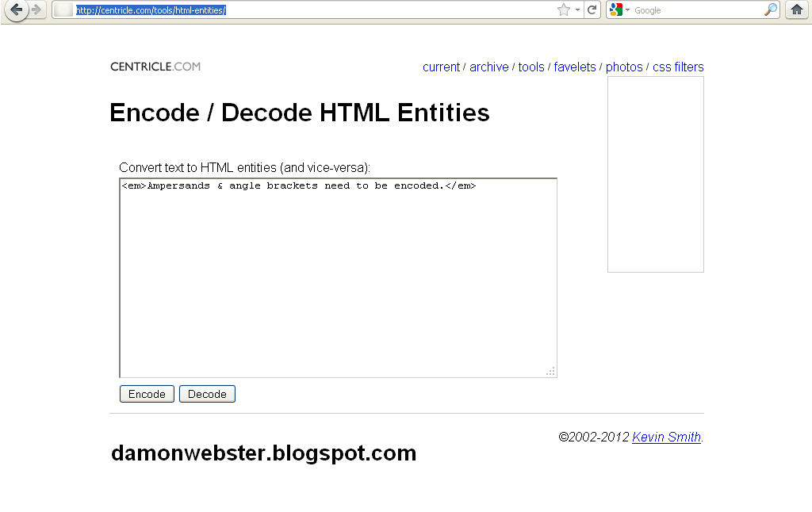Click the forward navigation arrow
This screenshot has width=812, height=512.
[35, 10]
